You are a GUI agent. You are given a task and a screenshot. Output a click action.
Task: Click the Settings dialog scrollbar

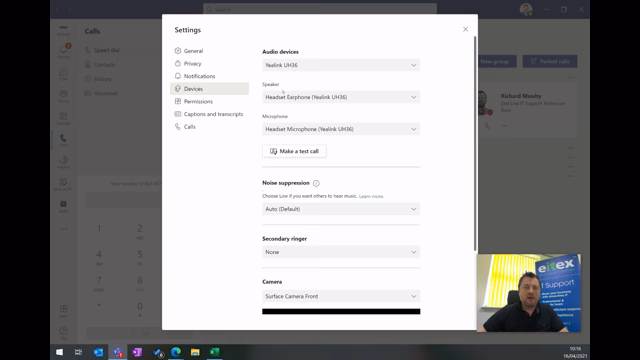(475, 143)
